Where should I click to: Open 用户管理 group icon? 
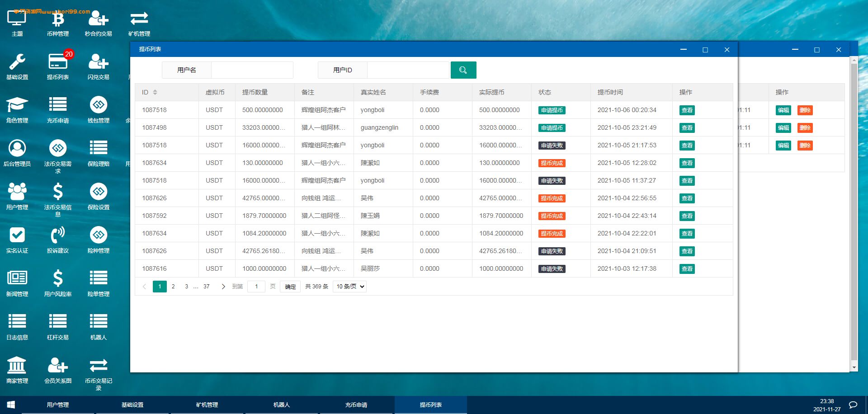[x=17, y=196]
